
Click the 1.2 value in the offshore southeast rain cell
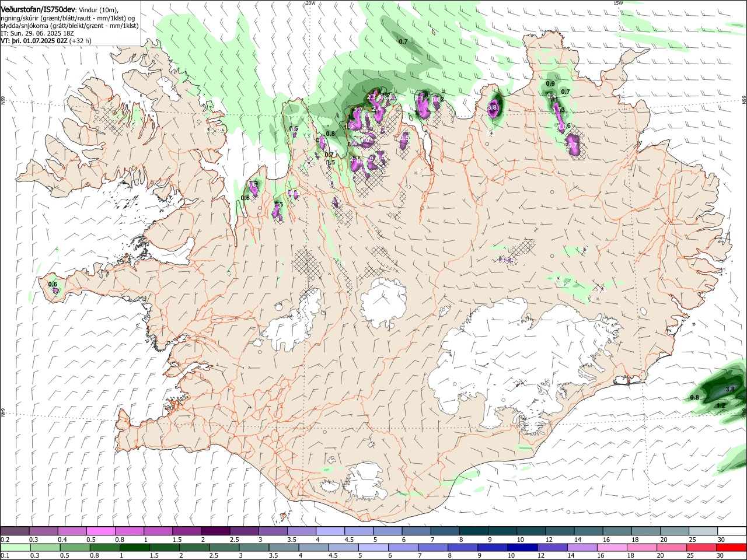[721, 405]
